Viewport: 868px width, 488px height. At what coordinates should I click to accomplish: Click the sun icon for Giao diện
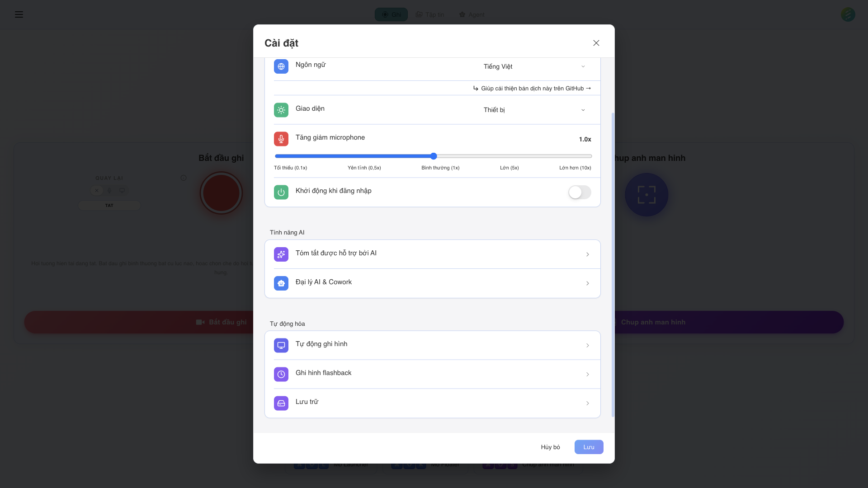[281, 110]
